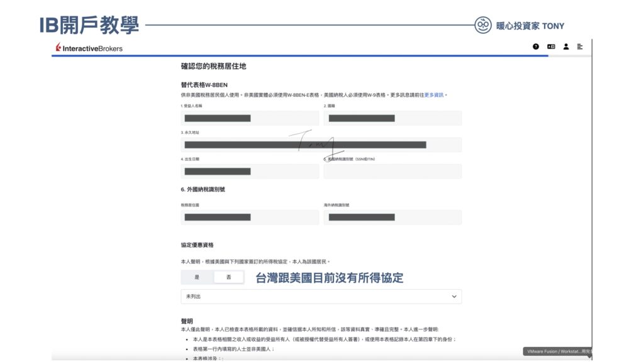644x362 pixels.
Task: Click the 確認您的稅務居住地 heading
Action: pyautogui.click(x=214, y=66)
